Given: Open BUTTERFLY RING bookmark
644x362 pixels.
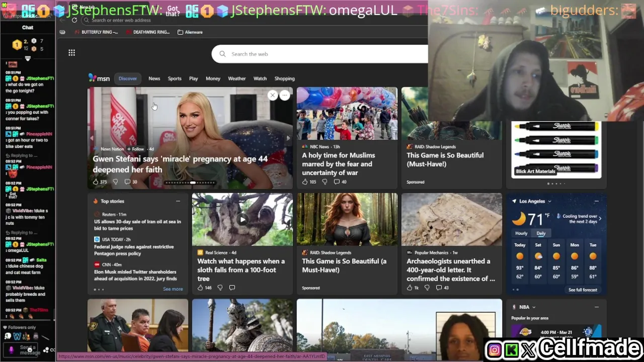Looking at the screenshot, I should click(x=96, y=32).
